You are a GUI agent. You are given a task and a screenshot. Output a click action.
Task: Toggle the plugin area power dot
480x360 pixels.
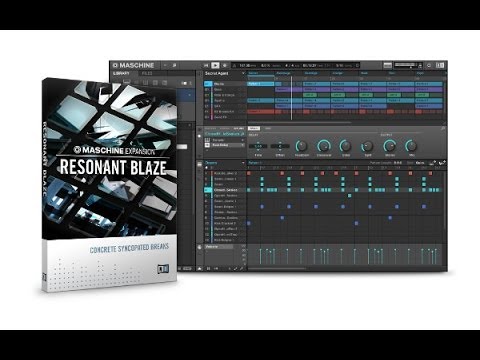point(199,136)
